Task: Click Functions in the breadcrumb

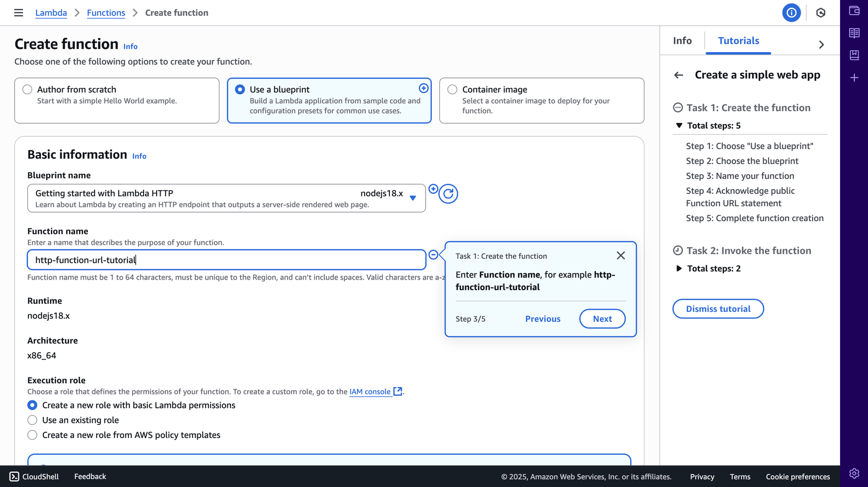Action: [106, 13]
